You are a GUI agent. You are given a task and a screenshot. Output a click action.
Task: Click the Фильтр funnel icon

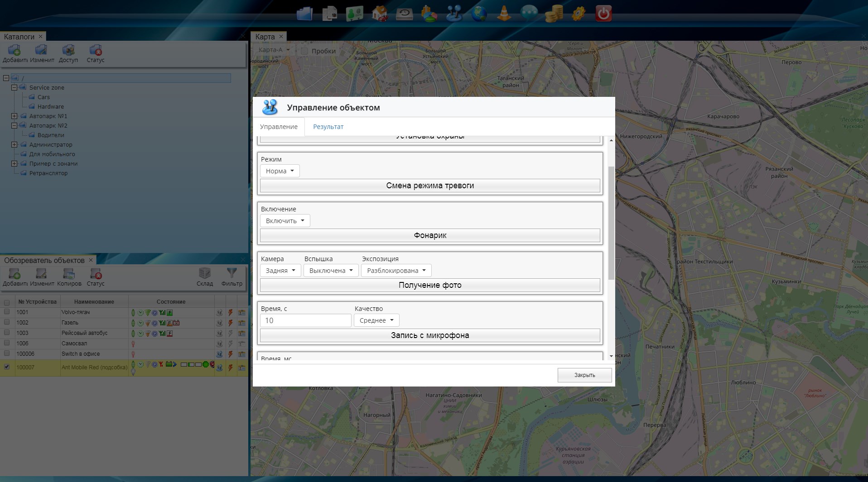231,273
